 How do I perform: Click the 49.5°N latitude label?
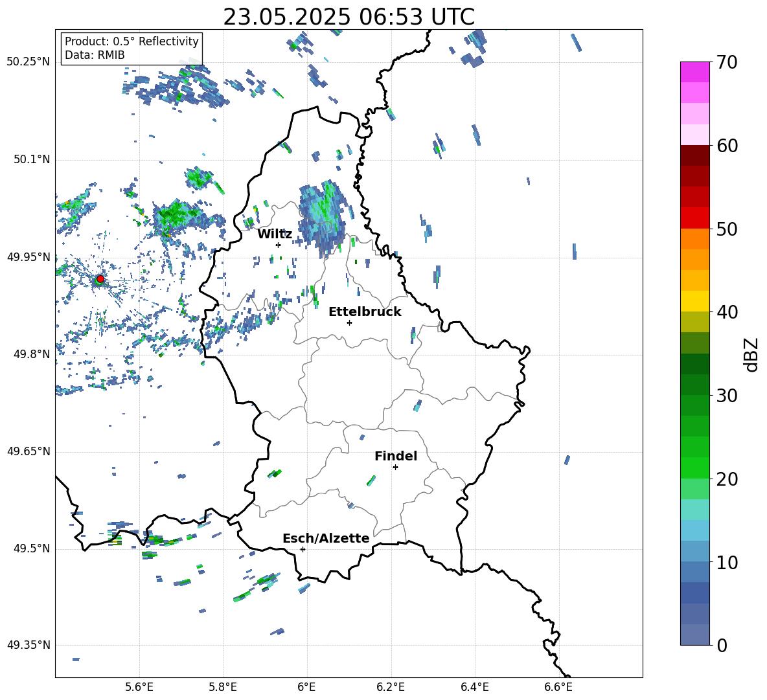pos(31,548)
